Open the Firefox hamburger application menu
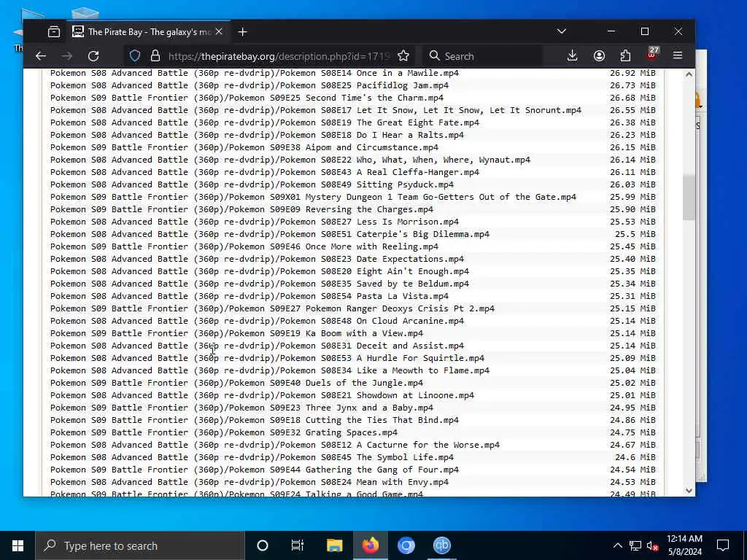Image resolution: width=747 pixels, height=560 pixels. (678, 55)
